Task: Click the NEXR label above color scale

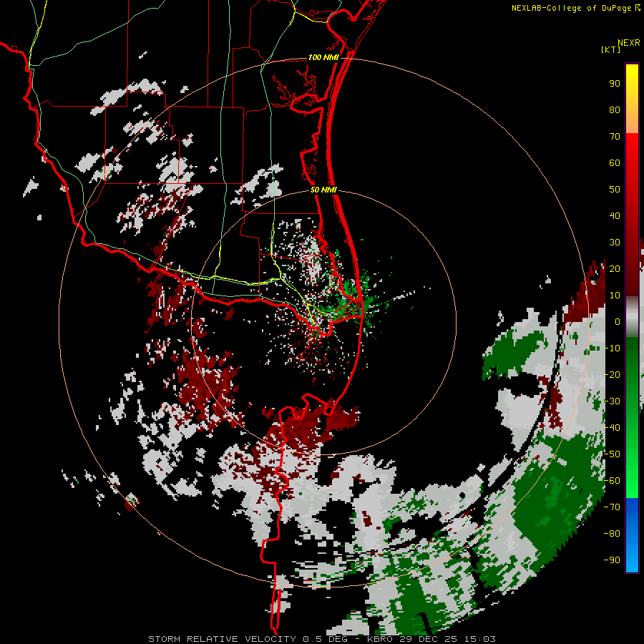Action: pos(629,43)
